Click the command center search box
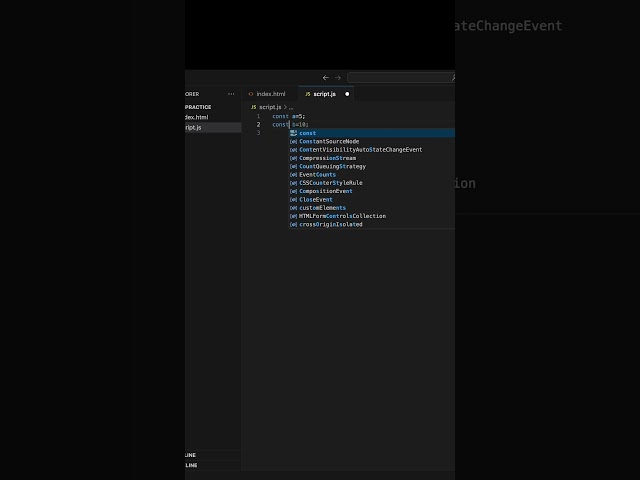Screen dimensions: 640x480 tap(401, 78)
